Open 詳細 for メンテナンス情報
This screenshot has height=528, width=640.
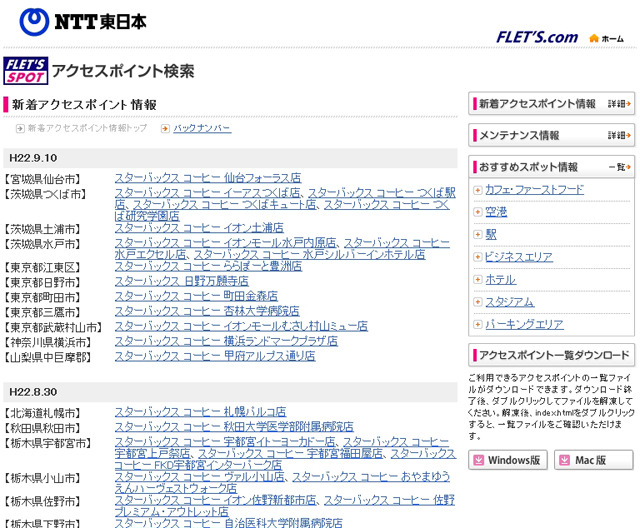619,135
